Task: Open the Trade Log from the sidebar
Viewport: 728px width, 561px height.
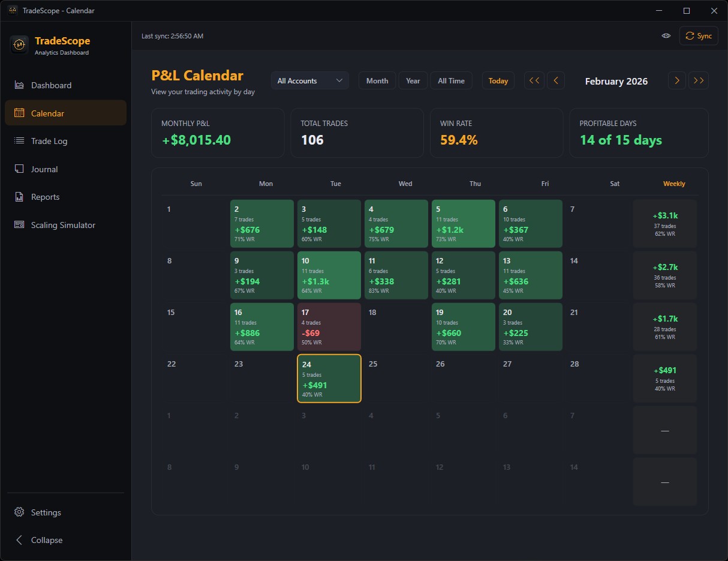Action: pyautogui.click(x=19, y=141)
